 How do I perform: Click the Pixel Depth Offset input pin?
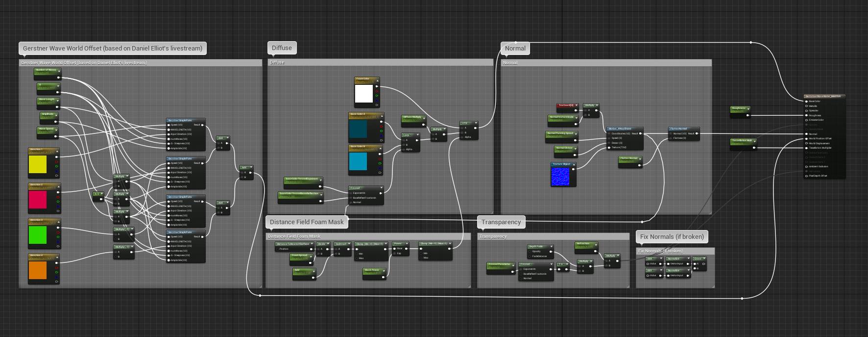pos(807,176)
